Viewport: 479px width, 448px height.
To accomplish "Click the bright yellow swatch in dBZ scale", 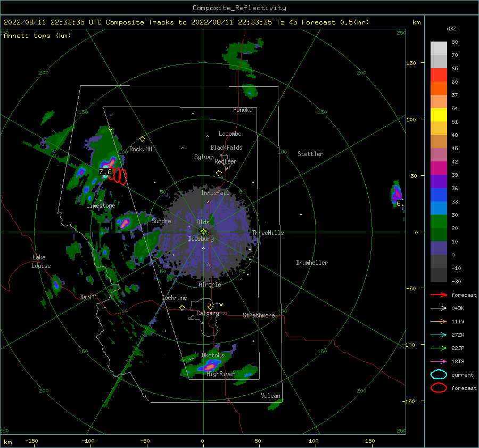I will click(439, 115).
